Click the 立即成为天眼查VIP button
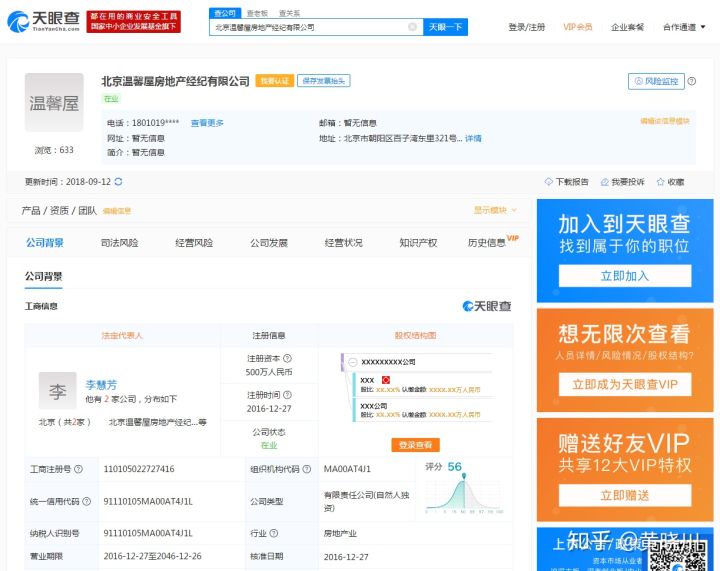The height and width of the screenshot is (571, 720). (625, 384)
